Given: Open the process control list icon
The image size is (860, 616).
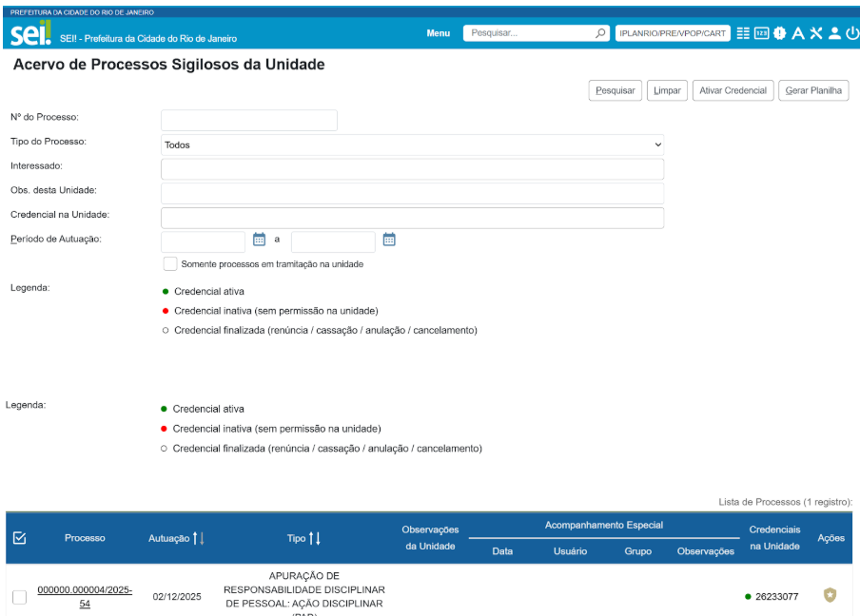Looking at the screenshot, I should (743, 33).
